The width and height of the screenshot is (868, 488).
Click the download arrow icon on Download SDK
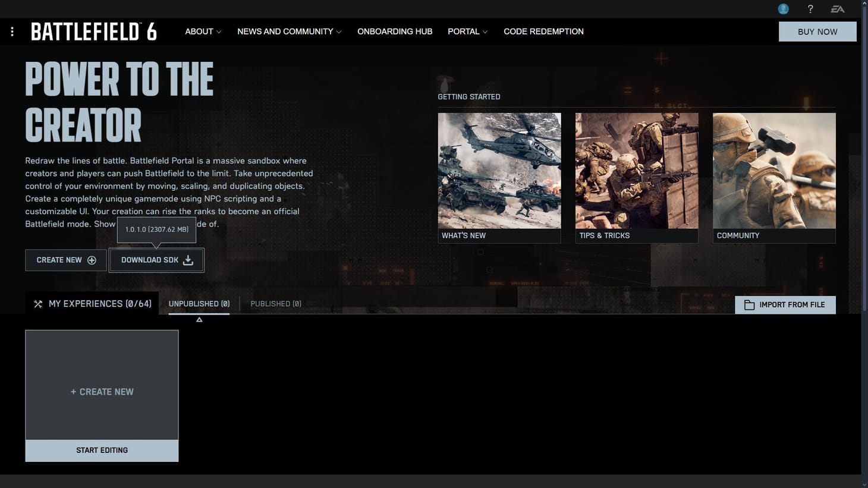[x=188, y=260]
